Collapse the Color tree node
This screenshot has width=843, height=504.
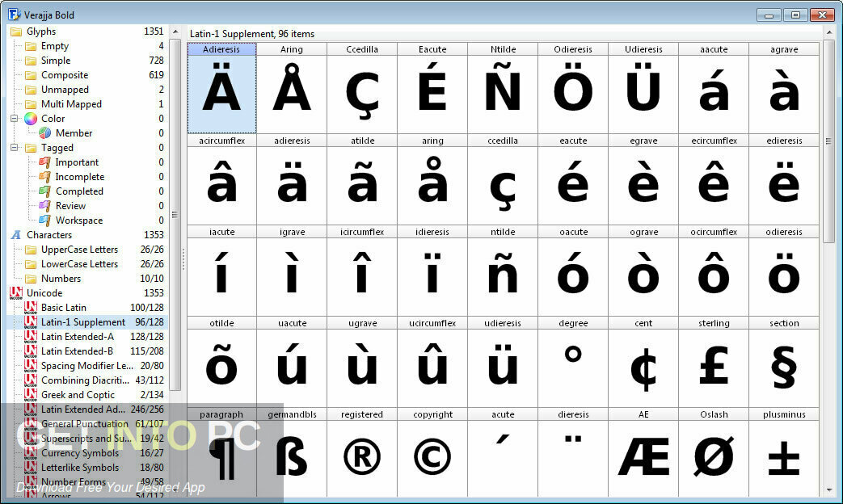point(15,118)
